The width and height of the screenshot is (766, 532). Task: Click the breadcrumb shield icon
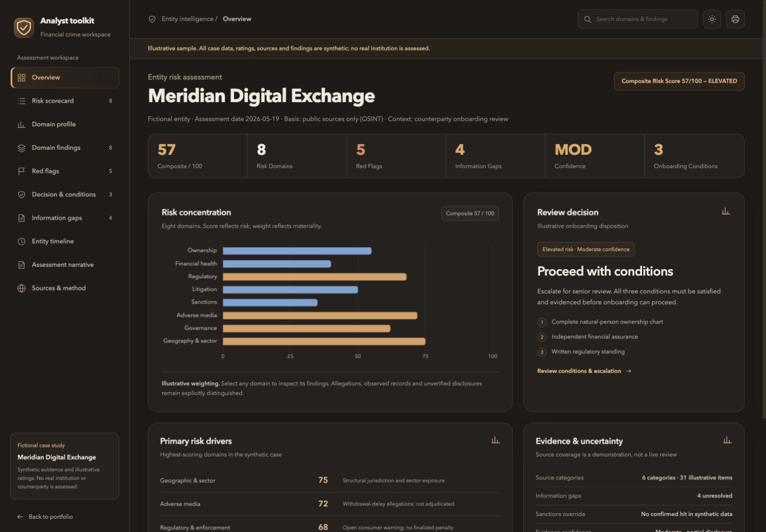(152, 19)
